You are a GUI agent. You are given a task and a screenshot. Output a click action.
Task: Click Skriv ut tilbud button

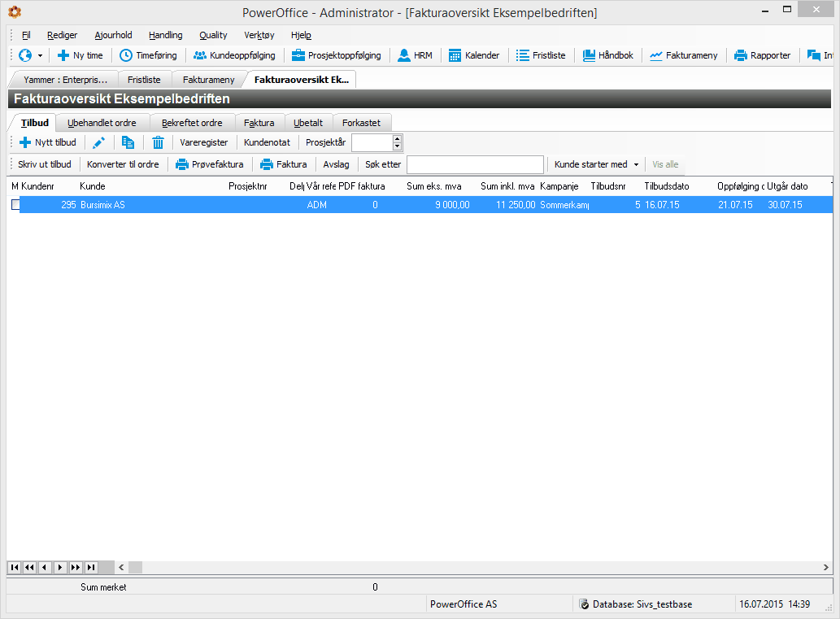[45, 164]
